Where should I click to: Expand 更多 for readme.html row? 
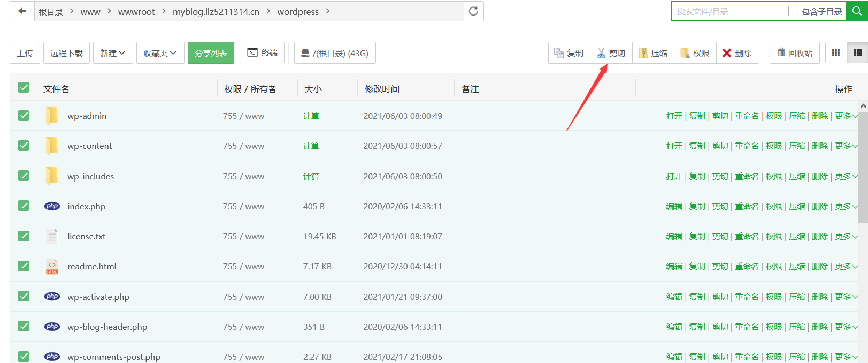pos(846,266)
